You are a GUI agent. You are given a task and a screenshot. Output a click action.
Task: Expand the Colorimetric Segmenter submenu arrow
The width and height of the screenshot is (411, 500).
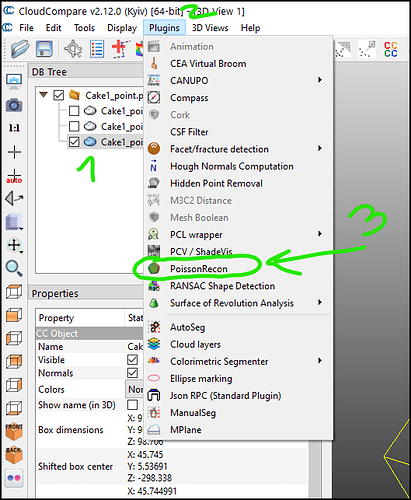point(320,360)
